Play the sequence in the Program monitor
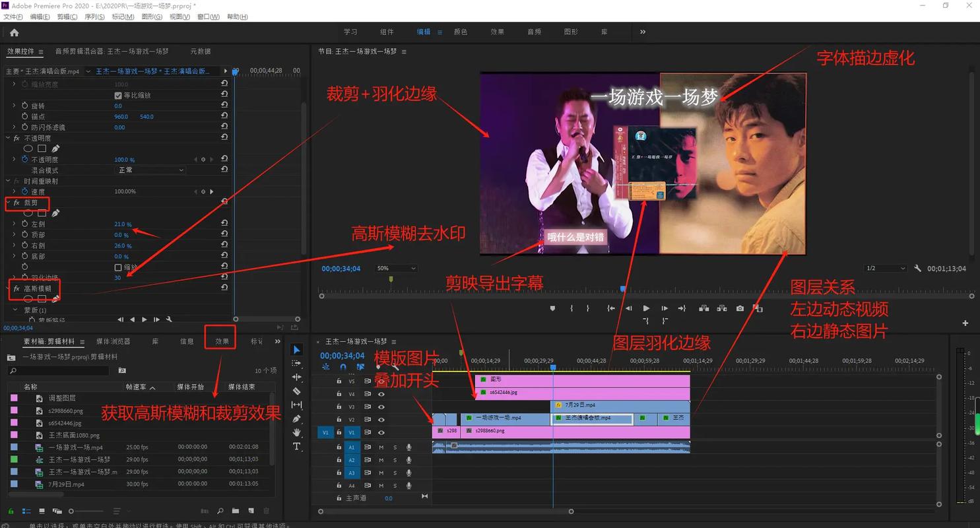Viewport: 980px width, 528px height. click(x=646, y=308)
